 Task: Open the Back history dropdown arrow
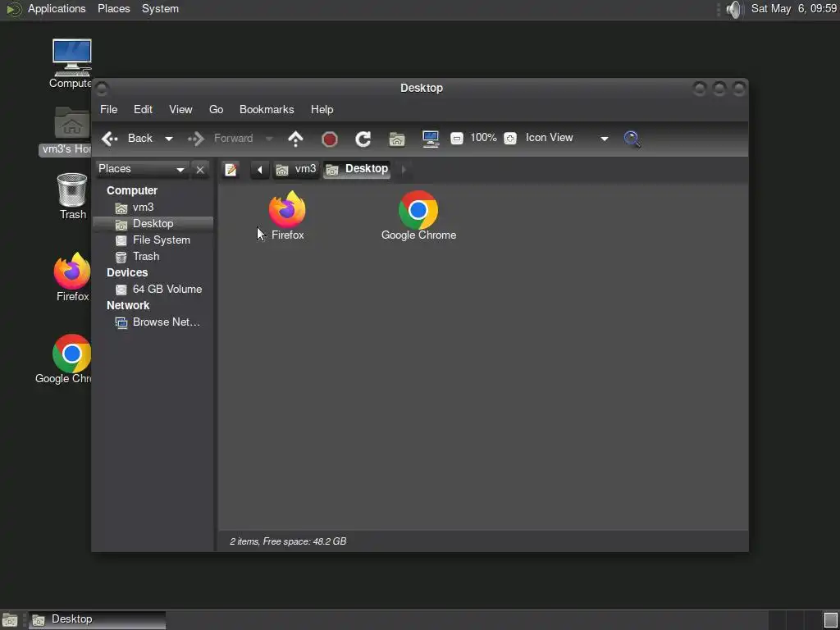pyautogui.click(x=169, y=139)
